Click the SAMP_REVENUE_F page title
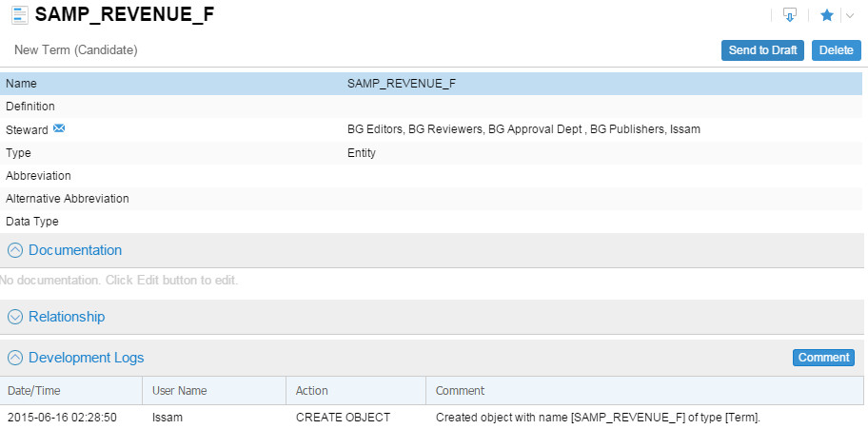 pyautogui.click(x=125, y=15)
